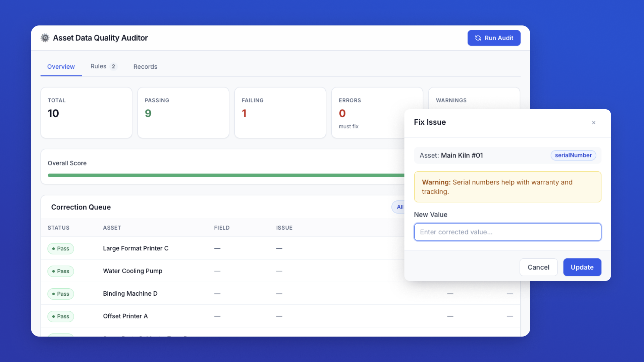Select the Large Format Printer C row
Image resolution: width=644 pixels, height=362 pixels.
[222, 248]
